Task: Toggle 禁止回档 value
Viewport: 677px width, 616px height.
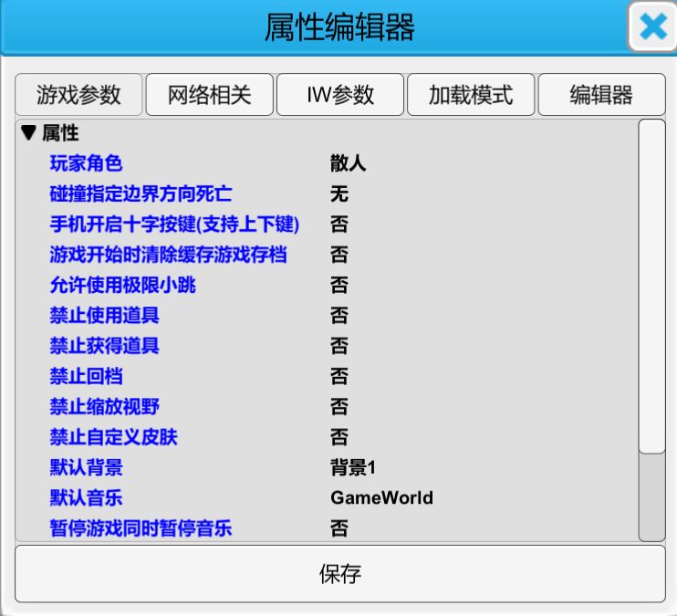Action: pyautogui.click(x=338, y=376)
